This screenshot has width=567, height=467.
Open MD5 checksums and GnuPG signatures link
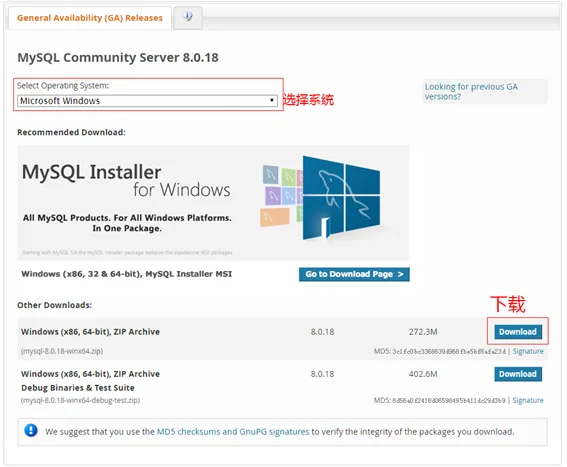pos(233,432)
